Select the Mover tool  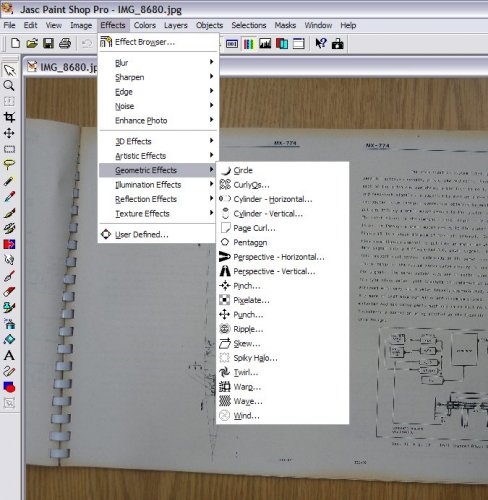tap(9, 133)
